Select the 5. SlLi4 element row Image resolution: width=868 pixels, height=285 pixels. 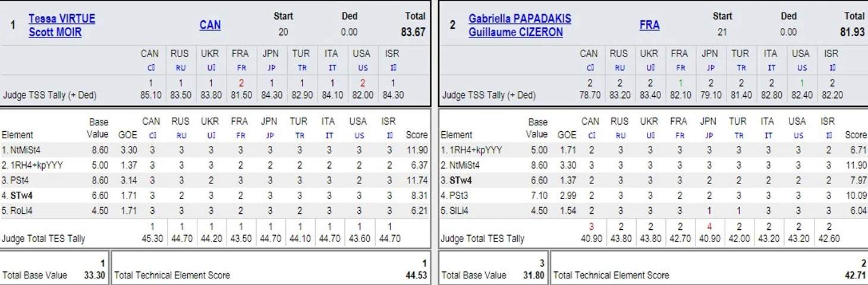pyautogui.click(x=654, y=210)
